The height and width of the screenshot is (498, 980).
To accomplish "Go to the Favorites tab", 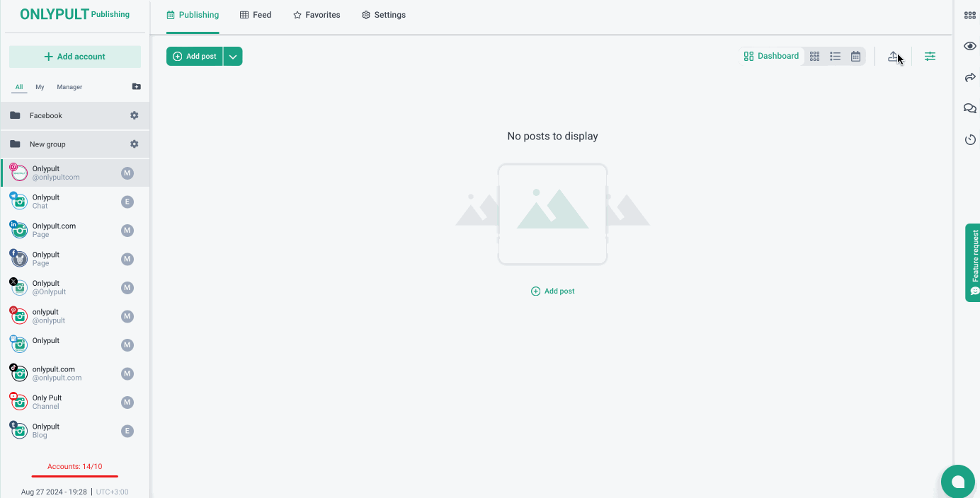I will click(317, 15).
